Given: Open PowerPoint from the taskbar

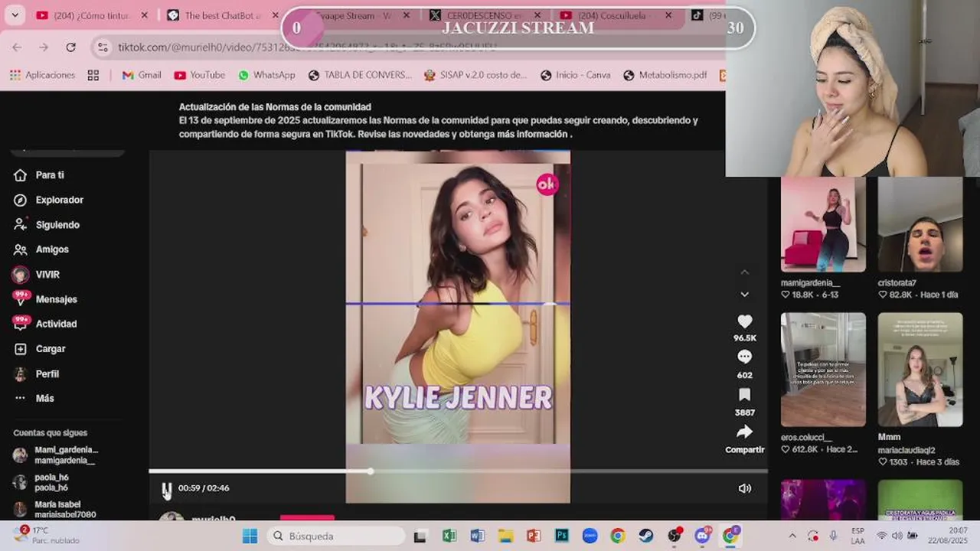Looking at the screenshot, I should point(534,536).
